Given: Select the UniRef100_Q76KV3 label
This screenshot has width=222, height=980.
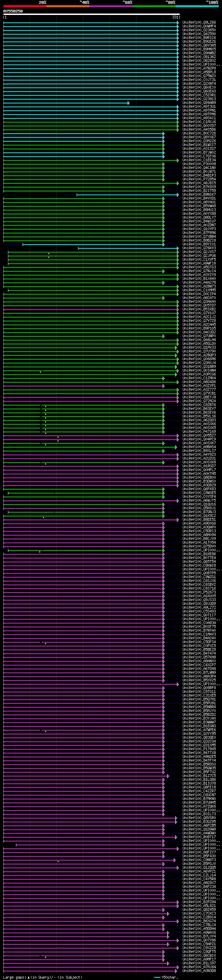Looking at the screenshot, I should [x=199, y=248].
